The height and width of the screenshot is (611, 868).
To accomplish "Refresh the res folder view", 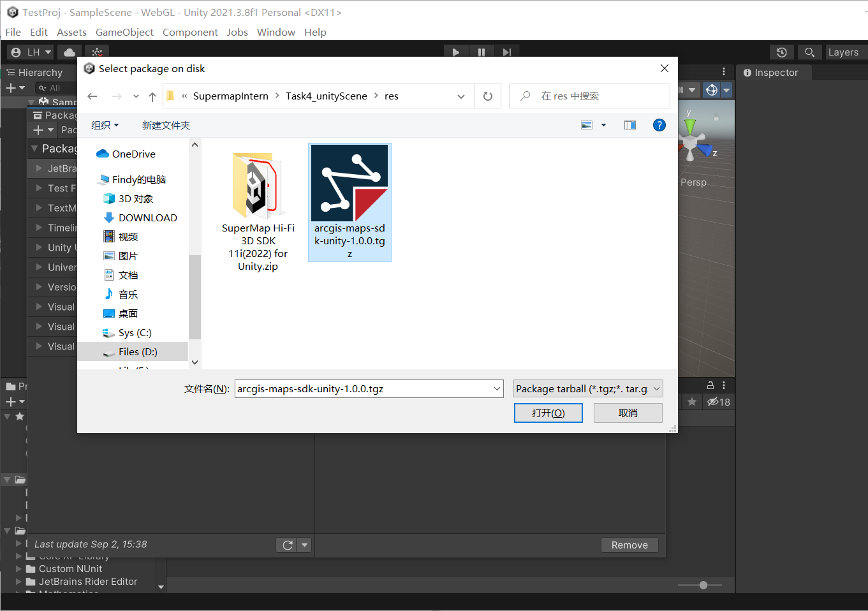I will (488, 96).
